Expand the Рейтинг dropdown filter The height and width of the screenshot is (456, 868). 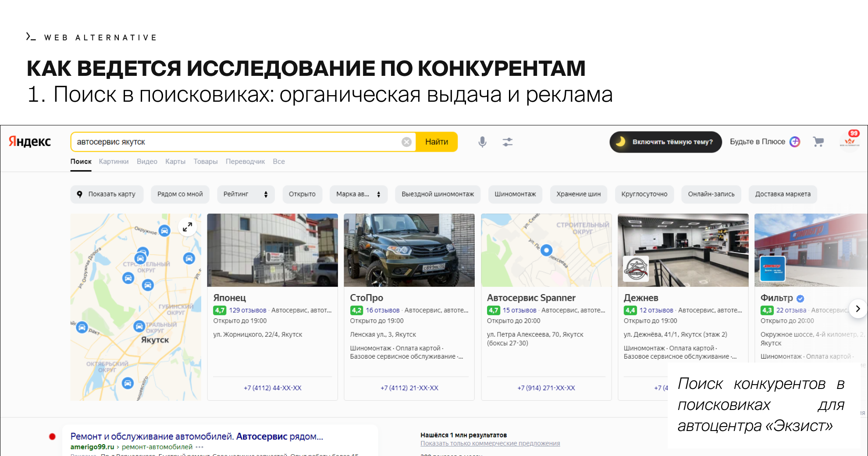[245, 194]
